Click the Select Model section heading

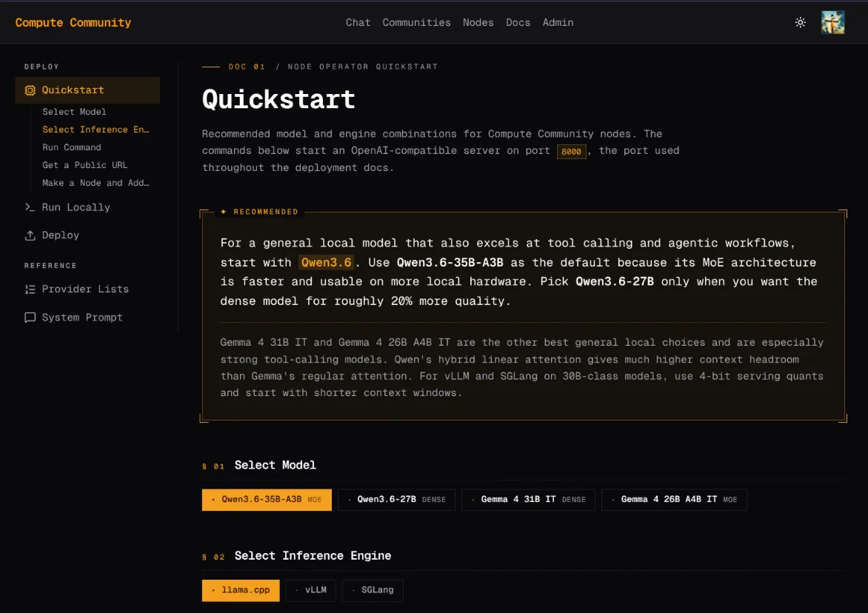(275, 465)
